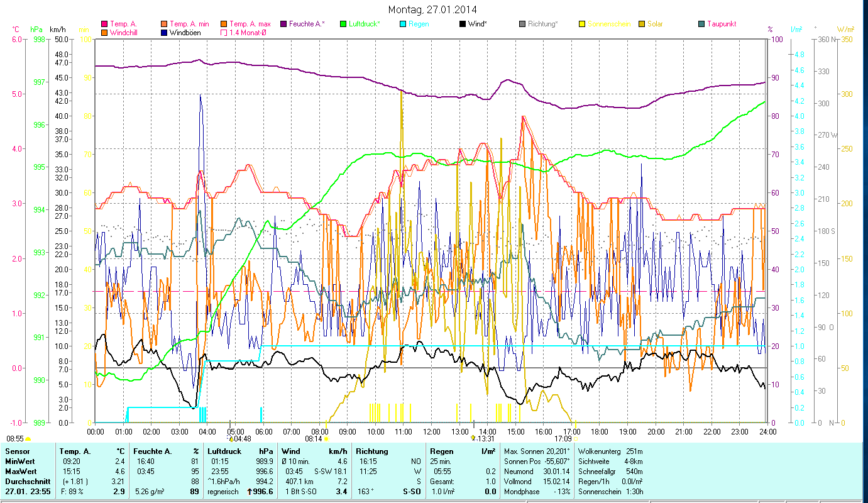Select the Sonnen Pos -55,607° entry

pyautogui.click(x=537, y=462)
